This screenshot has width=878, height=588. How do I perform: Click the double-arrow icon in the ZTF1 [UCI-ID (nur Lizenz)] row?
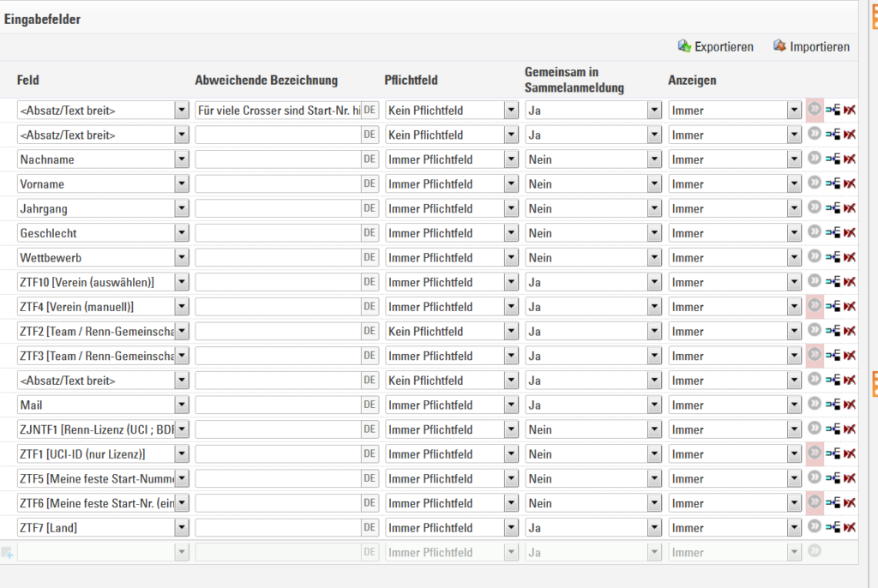point(815,453)
